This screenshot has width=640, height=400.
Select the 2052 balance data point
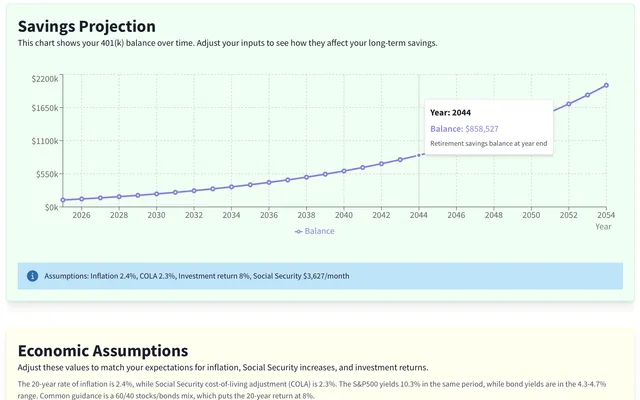click(x=569, y=104)
